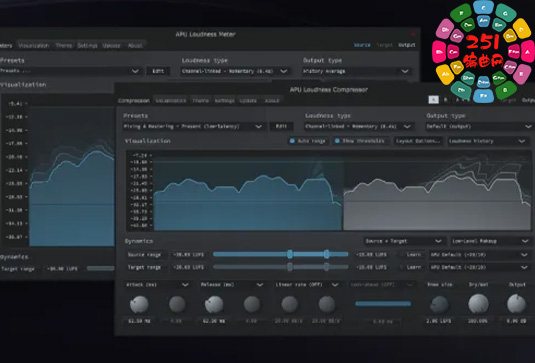
Task: Open Theme tab in Loudness Compressor
Action: (200, 101)
